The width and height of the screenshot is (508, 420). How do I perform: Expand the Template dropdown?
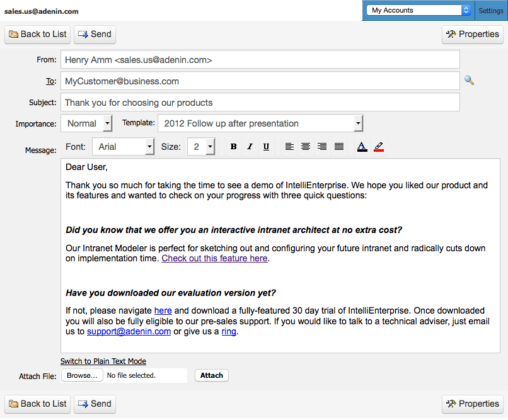[260, 123]
